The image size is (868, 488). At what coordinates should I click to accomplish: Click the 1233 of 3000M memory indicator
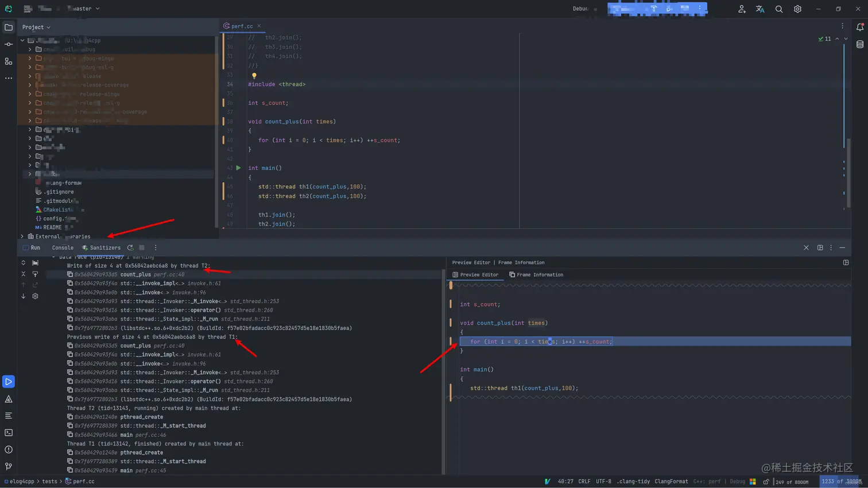(x=841, y=482)
